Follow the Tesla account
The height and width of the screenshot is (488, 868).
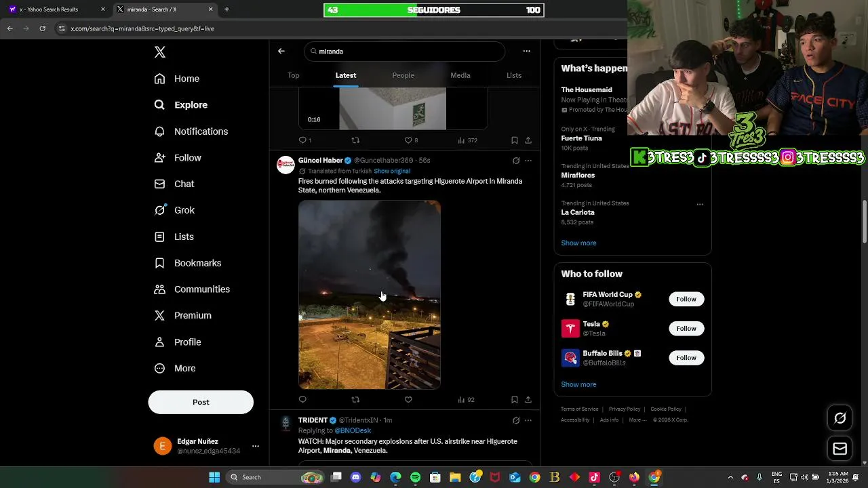click(686, 328)
